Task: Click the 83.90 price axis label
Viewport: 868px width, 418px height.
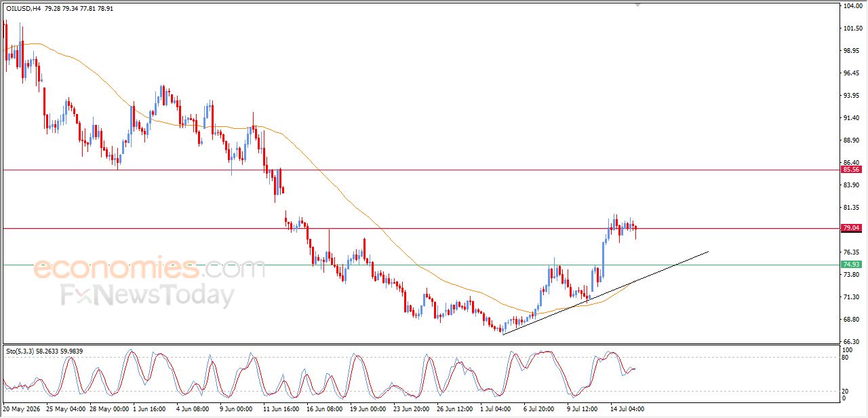Action: pyautogui.click(x=852, y=185)
